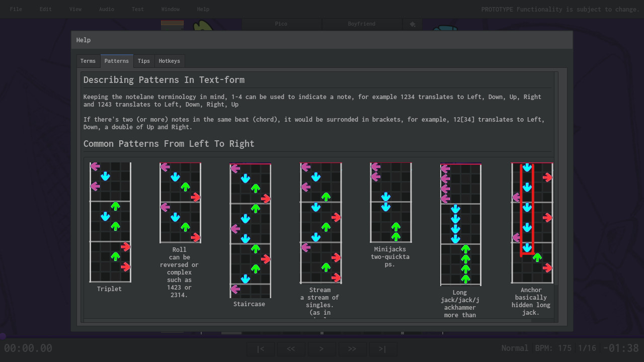Switch to the Tips help tab

(143, 61)
